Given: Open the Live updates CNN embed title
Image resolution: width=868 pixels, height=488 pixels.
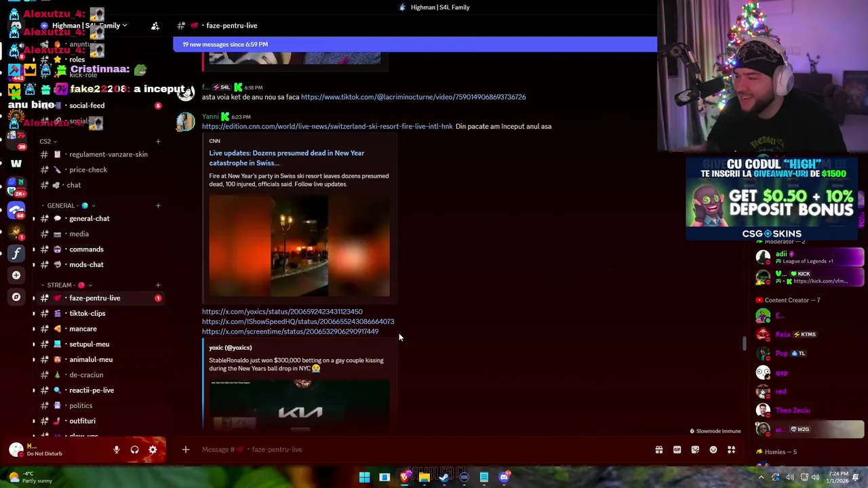Looking at the screenshot, I should [x=286, y=158].
